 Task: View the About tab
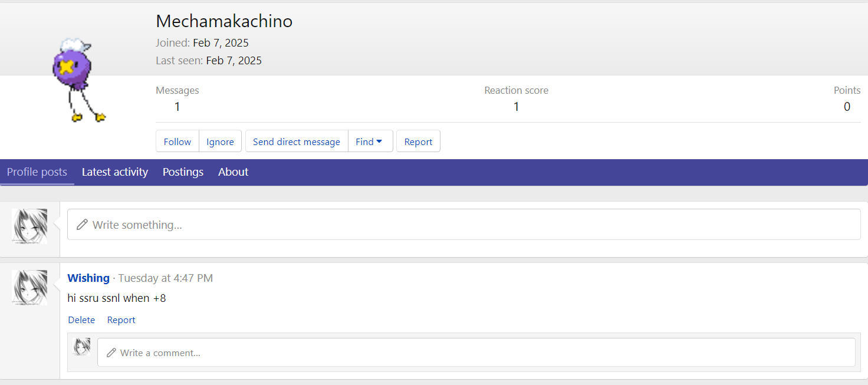point(233,172)
